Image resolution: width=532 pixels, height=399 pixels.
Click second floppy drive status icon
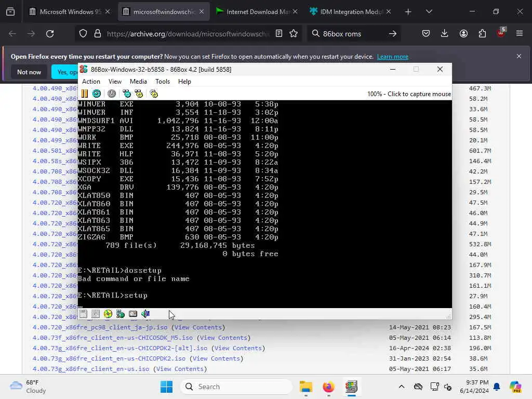[96, 314]
